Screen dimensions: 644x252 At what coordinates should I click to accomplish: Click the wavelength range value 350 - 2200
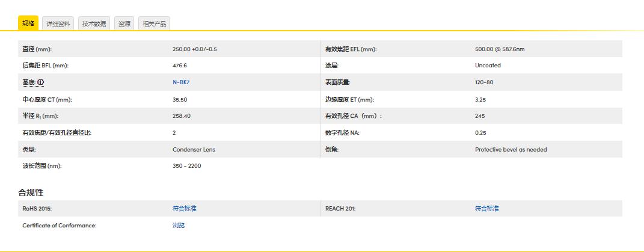click(186, 166)
